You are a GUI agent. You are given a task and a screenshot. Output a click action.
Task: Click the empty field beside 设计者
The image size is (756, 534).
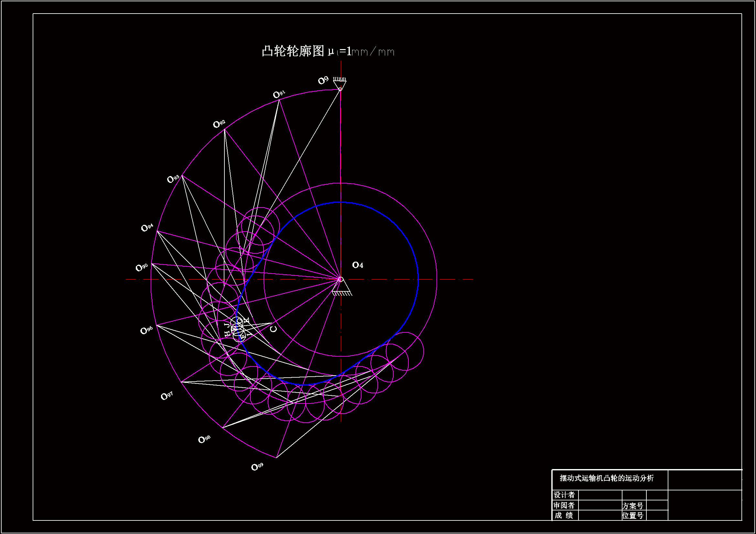600,495
